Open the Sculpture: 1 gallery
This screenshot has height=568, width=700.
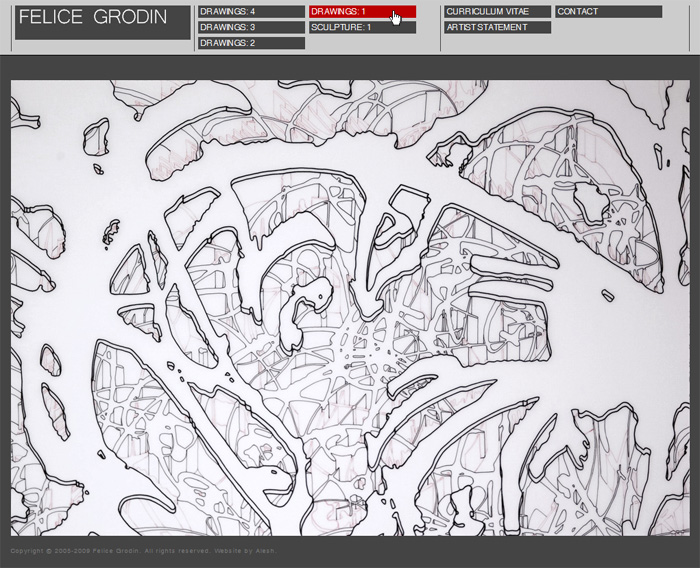coord(362,27)
